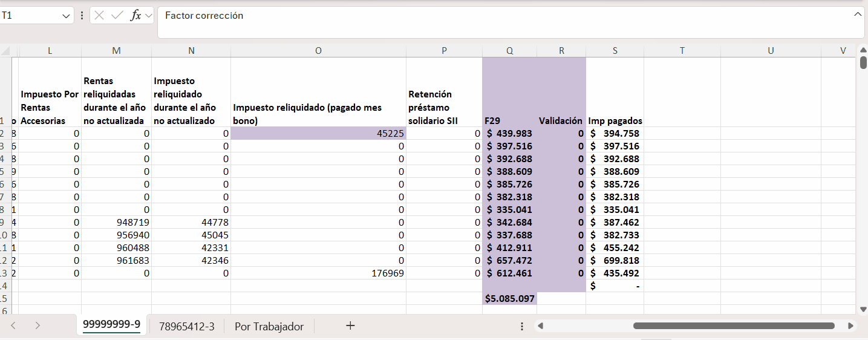
Task: Select the cell with value 960488
Action: (x=116, y=247)
